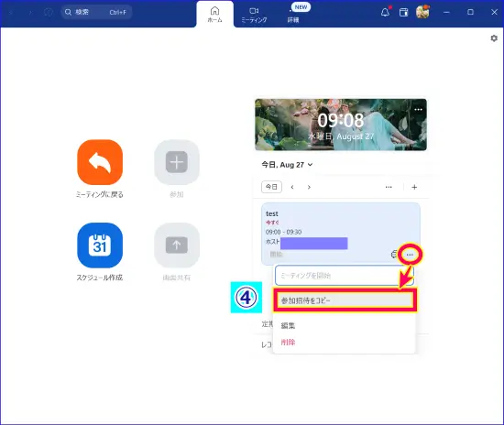Switch to the Meetings tab

[254, 15]
